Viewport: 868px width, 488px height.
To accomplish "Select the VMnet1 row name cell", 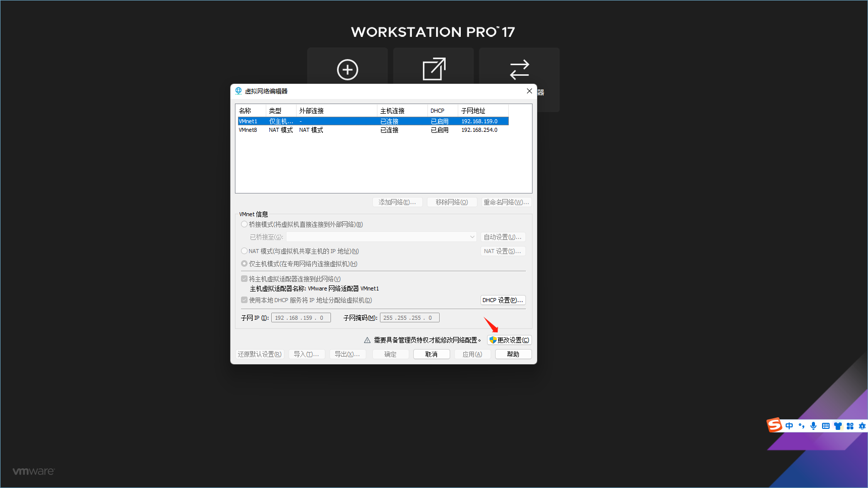I will pos(248,121).
